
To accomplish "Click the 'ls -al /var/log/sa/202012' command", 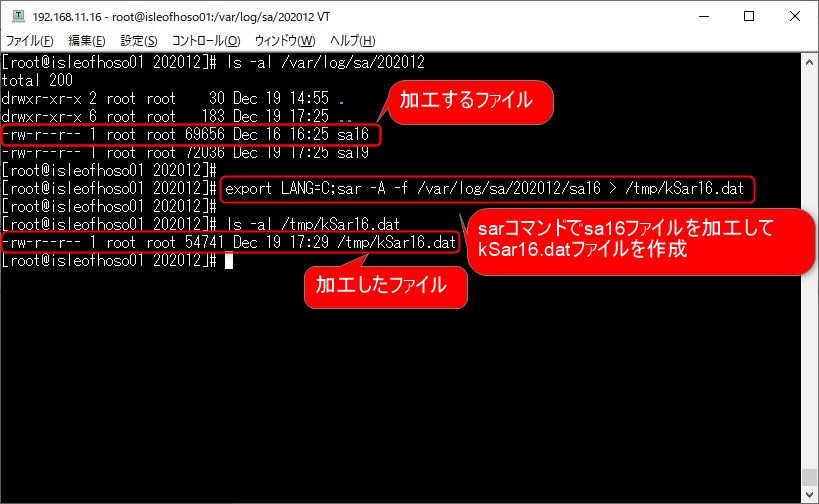I will click(325, 63).
